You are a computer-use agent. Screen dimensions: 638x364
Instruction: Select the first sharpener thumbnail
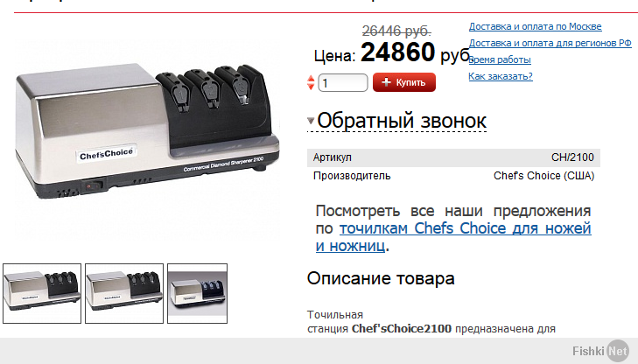42,293
